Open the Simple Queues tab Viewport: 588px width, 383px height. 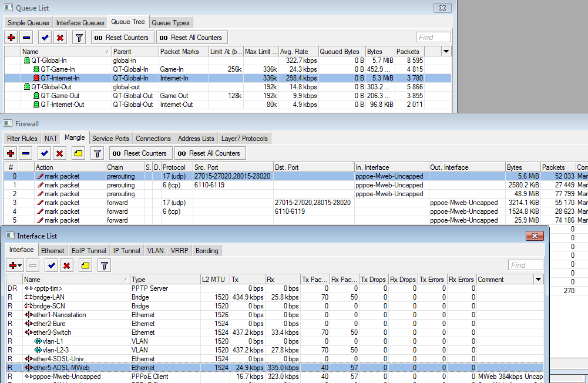click(28, 23)
